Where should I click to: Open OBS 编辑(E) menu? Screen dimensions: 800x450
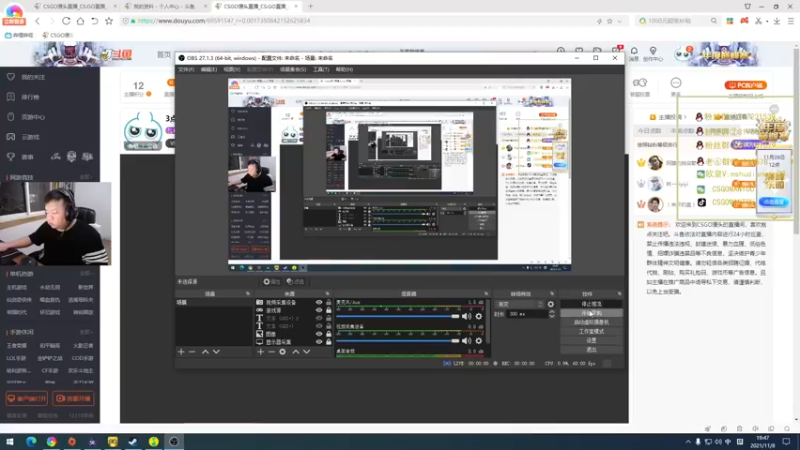click(x=209, y=69)
